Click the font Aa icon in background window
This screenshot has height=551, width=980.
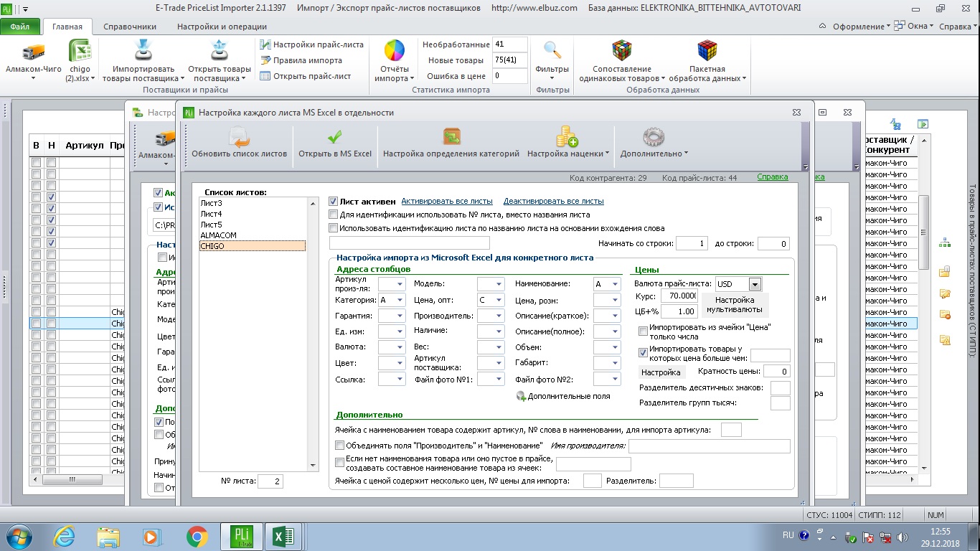point(896,124)
